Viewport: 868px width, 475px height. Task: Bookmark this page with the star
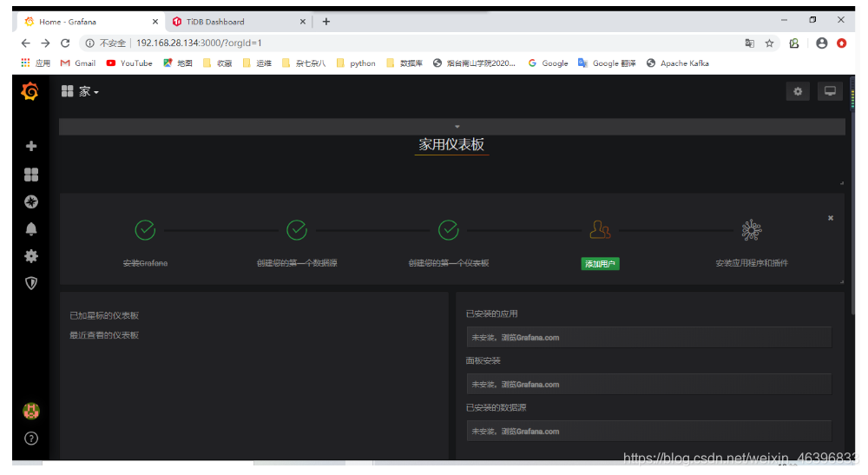point(769,43)
